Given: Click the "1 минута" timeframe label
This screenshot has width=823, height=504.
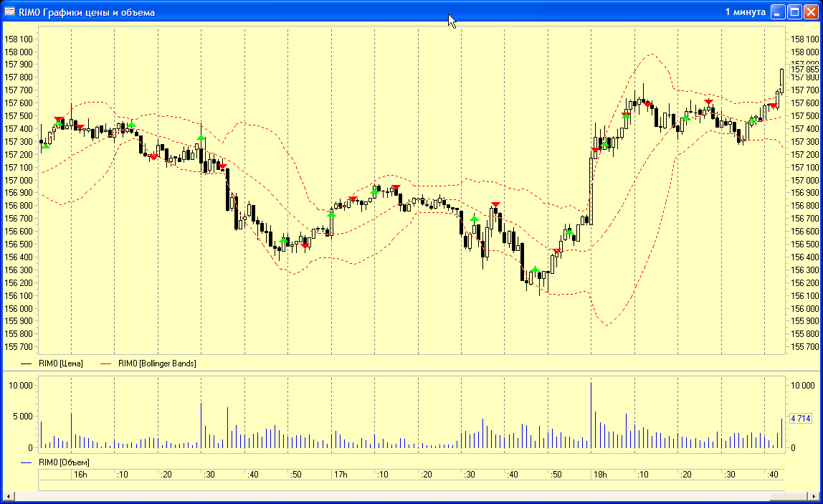Looking at the screenshot, I should (x=746, y=12).
